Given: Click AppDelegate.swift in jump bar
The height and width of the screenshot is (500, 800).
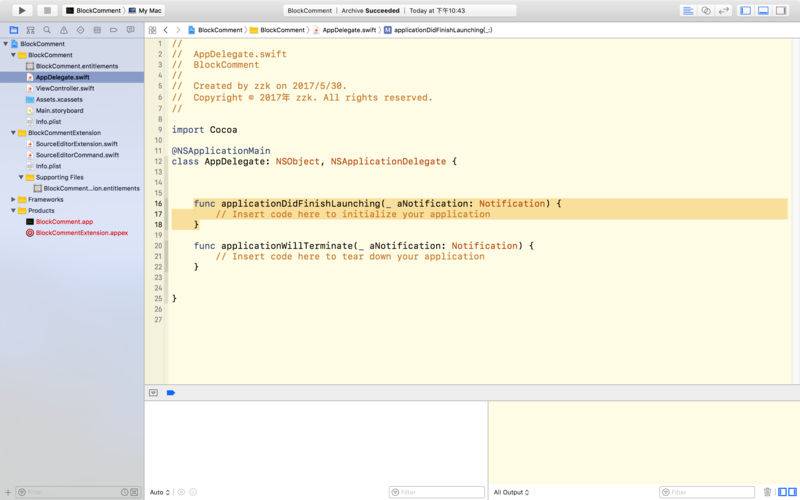Looking at the screenshot, I should [x=344, y=30].
